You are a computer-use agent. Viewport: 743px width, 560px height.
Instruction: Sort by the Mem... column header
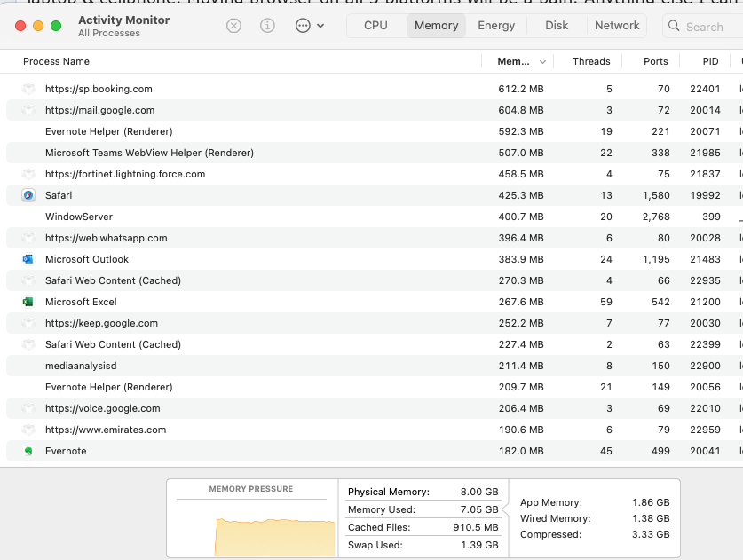coord(514,61)
